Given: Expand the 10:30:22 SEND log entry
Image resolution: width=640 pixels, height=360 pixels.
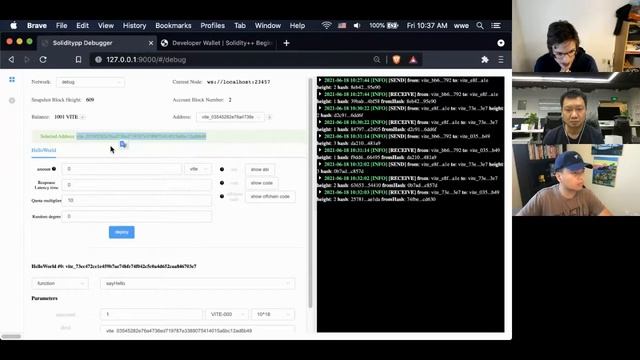Looking at the screenshot, I should coord(320,108).
